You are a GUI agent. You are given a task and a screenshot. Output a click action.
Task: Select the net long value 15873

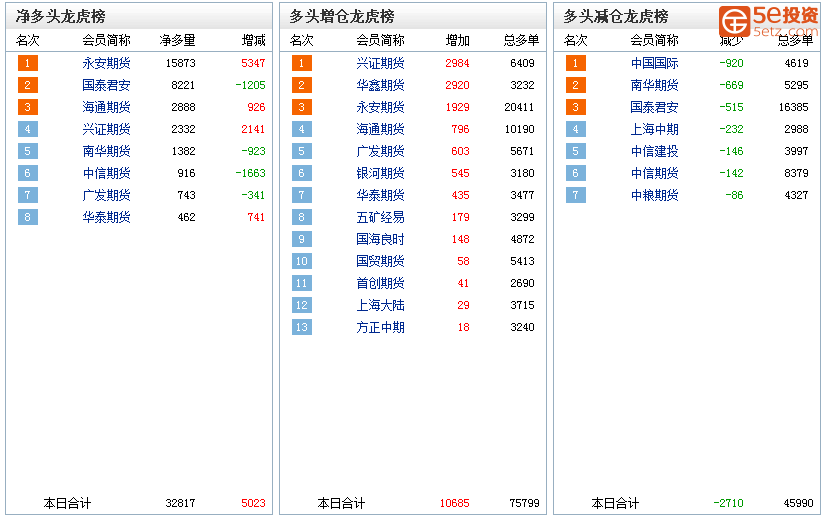coord(181,63)
